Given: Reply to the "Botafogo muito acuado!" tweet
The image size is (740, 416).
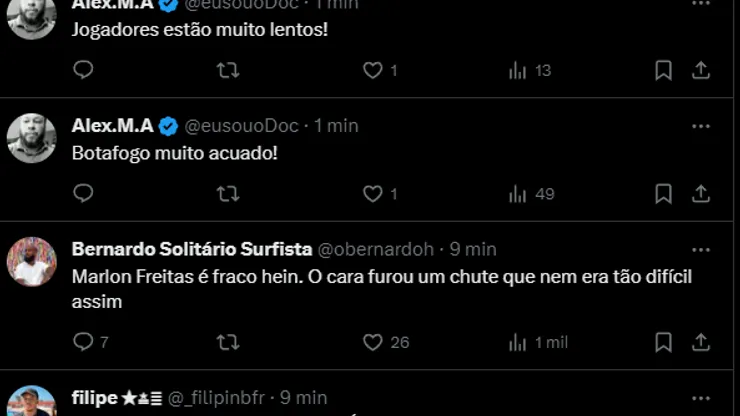Looking at the screenshot, I should [x=84, y=193].
